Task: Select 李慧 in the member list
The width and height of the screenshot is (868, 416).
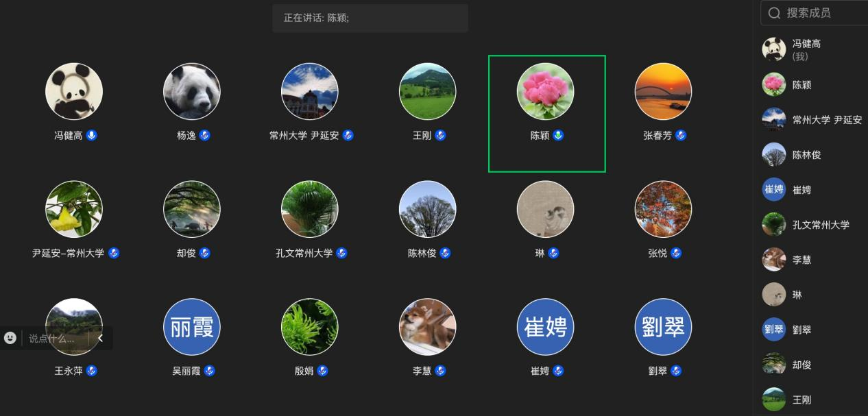Action: point(815,260)
